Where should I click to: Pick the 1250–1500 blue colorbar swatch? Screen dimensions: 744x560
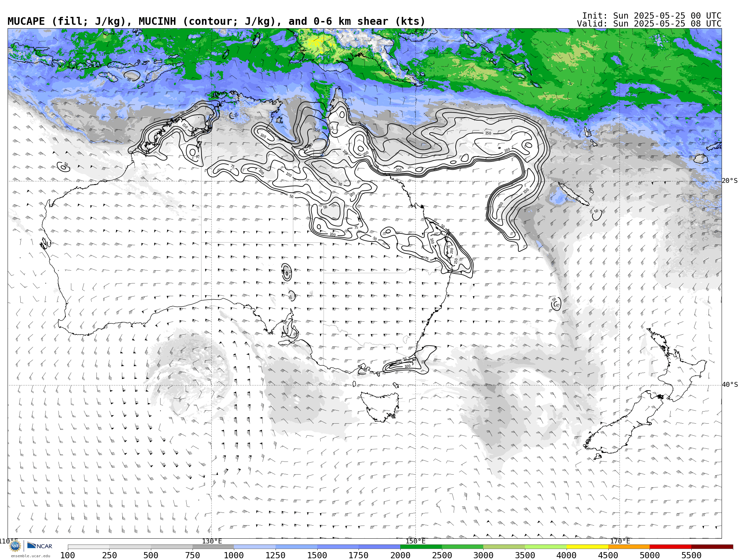coord(296,547)
